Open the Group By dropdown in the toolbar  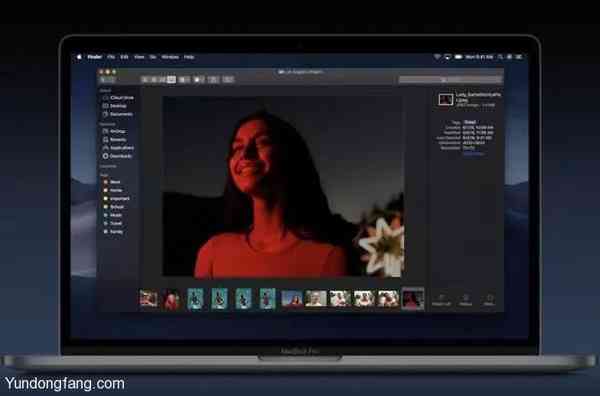click(184, 80)
